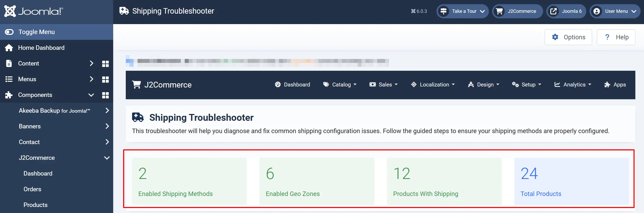This screenshot has height=213, width=644.
Task: Click the external link icon beside Joomla 6
Action: (x=554, y=11)
